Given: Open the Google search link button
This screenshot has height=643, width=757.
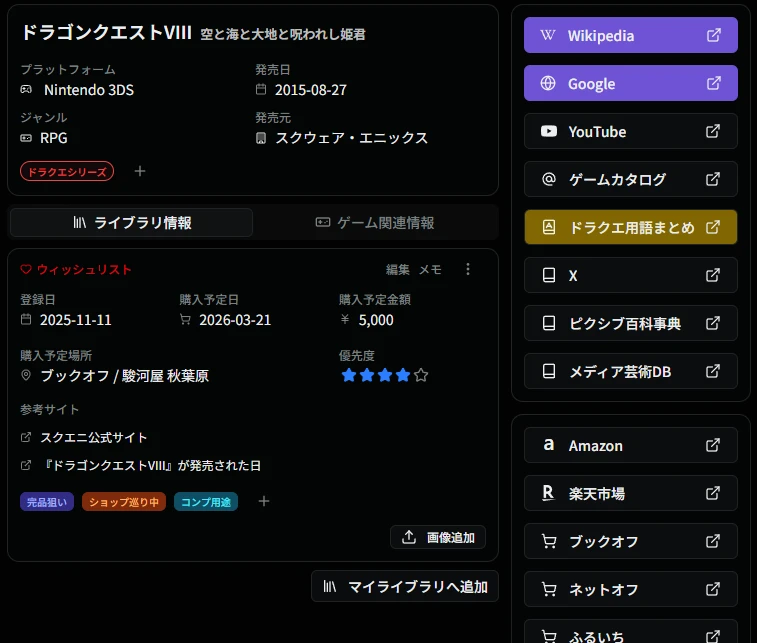Looking at the screenshot, I should tap(631, 83).
